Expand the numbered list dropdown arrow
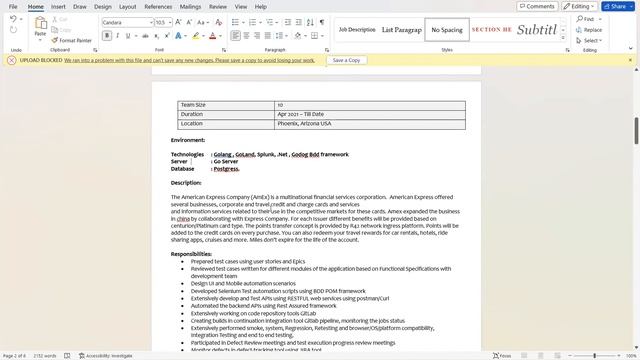This screenshot has width=640, height=360. (260, 22)
